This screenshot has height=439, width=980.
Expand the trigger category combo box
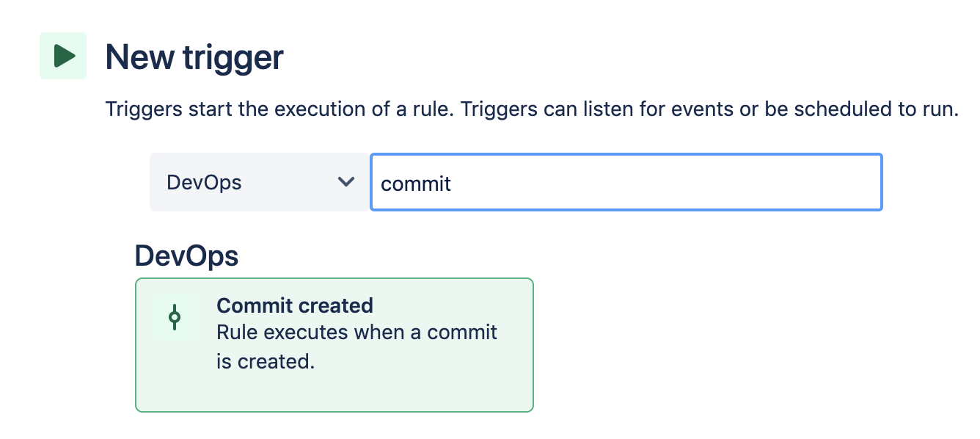click(259, 182)
